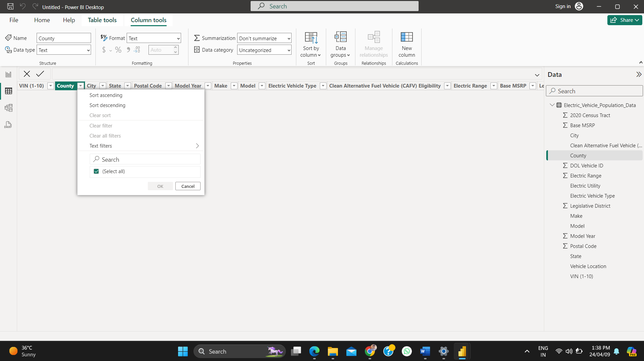644x361 pixels.
Task: Collapse the Data pane with the double chevron
Action: click(639, 74)
